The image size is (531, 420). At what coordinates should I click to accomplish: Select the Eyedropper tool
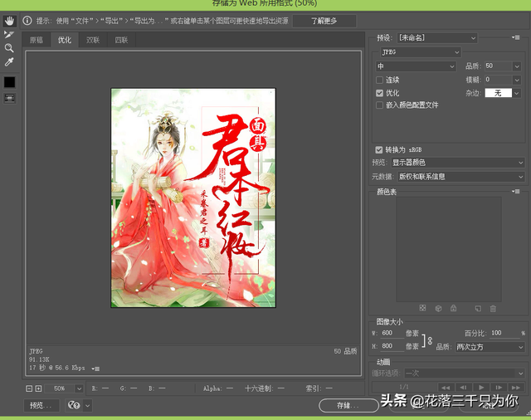[9, 62]
